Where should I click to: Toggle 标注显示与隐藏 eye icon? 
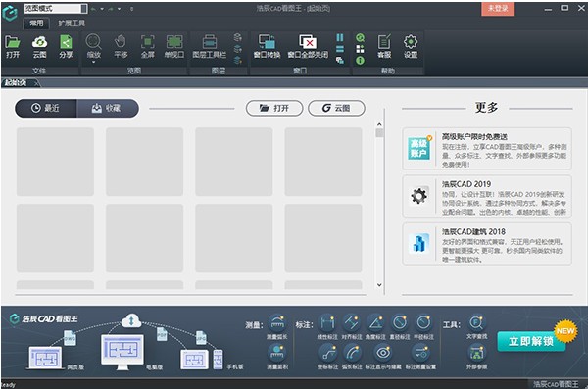coord(383,357)
